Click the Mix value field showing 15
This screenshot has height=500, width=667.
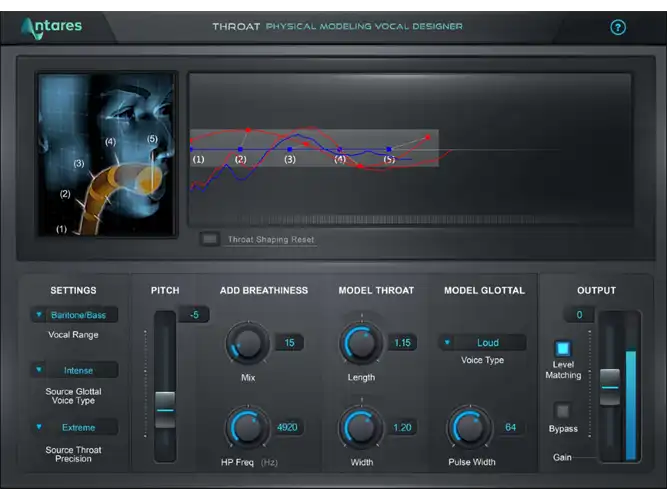tap(289, 343)
